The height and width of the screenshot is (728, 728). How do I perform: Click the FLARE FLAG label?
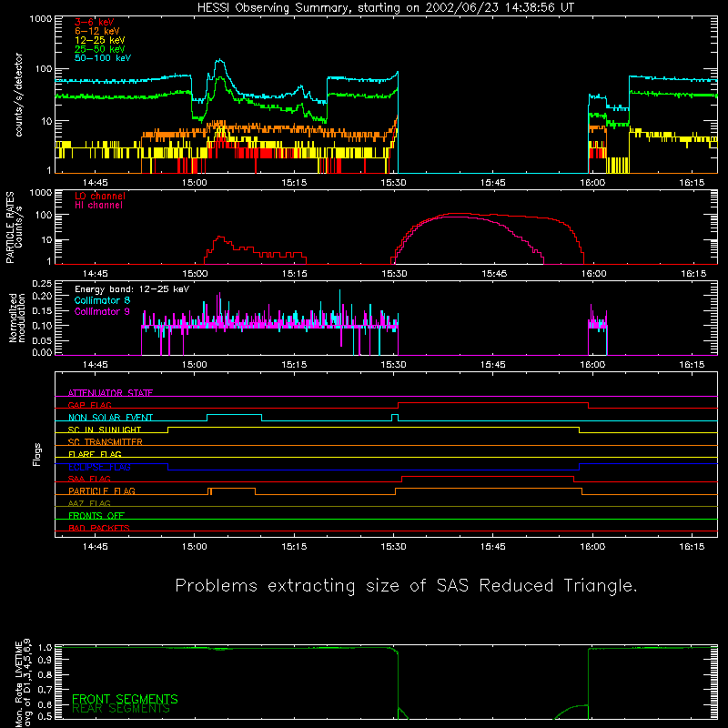[95, 454]
